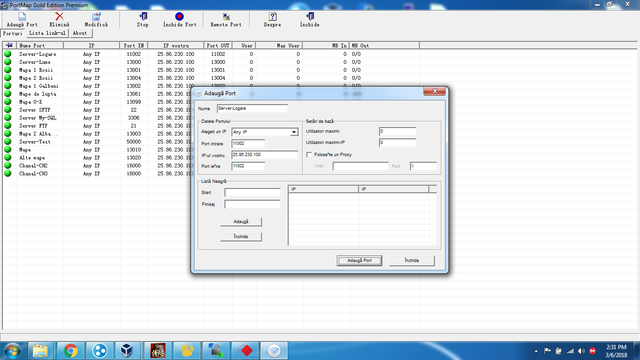Click the green status icon for Server-Logare
This screenshot has height=360, width=640.
(x=8, y=54)
